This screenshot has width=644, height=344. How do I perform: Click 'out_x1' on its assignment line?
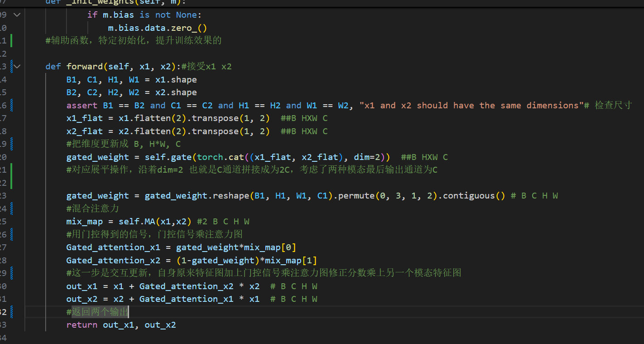tap(82, 286)
